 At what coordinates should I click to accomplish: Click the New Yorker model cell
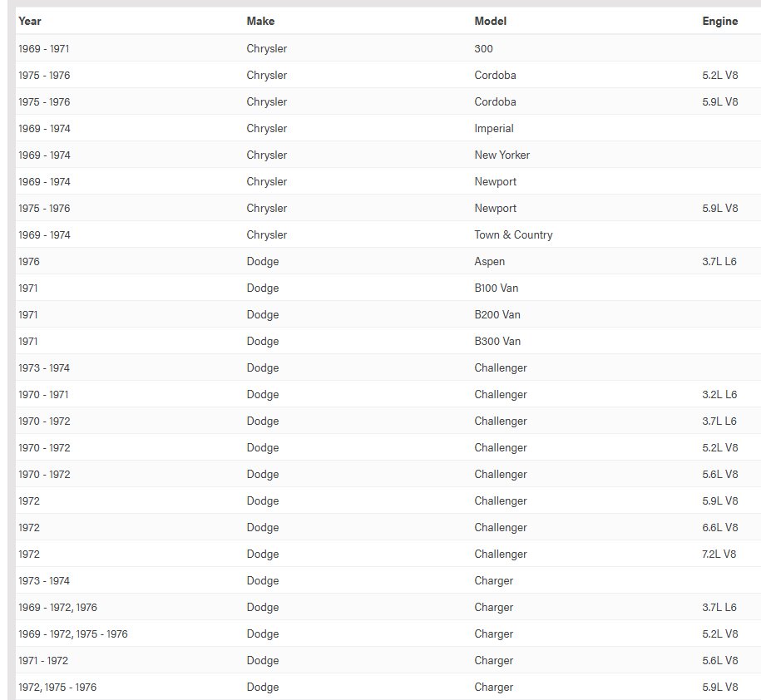(502, 155)
